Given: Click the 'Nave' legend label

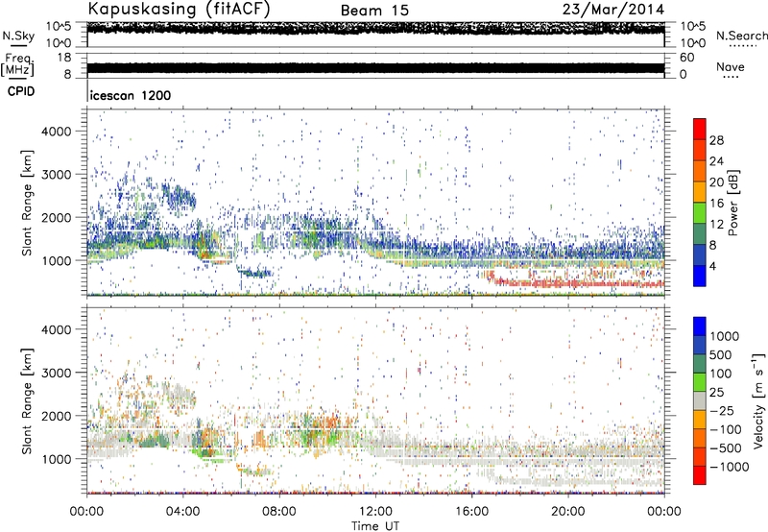Looking at the screenshot, I should click(x=731, y=66).
